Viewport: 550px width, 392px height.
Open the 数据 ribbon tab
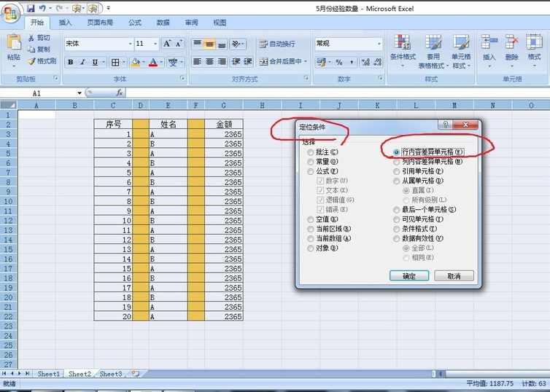[163, 23]
